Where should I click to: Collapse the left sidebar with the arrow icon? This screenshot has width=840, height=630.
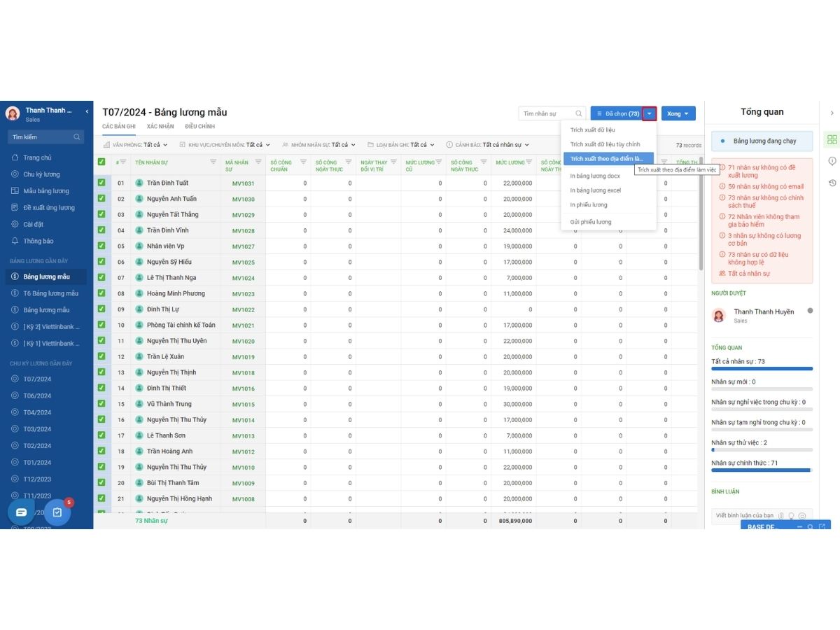(87, 111)
